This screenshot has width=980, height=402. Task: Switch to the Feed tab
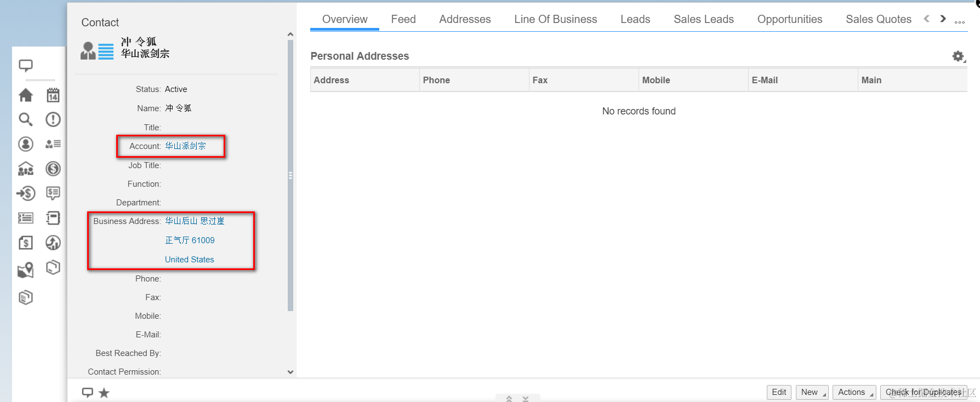pos(403,19)
